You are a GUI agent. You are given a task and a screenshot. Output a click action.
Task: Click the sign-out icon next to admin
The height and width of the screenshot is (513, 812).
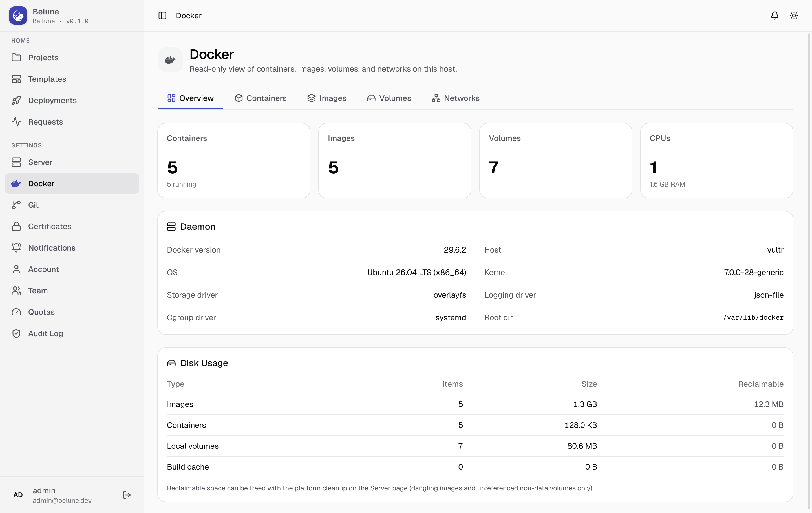pyautogui.click(x=127, y=495)
